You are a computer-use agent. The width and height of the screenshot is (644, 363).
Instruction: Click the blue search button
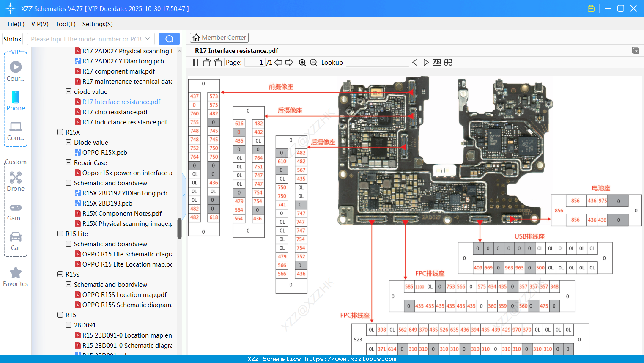(169, 39)
